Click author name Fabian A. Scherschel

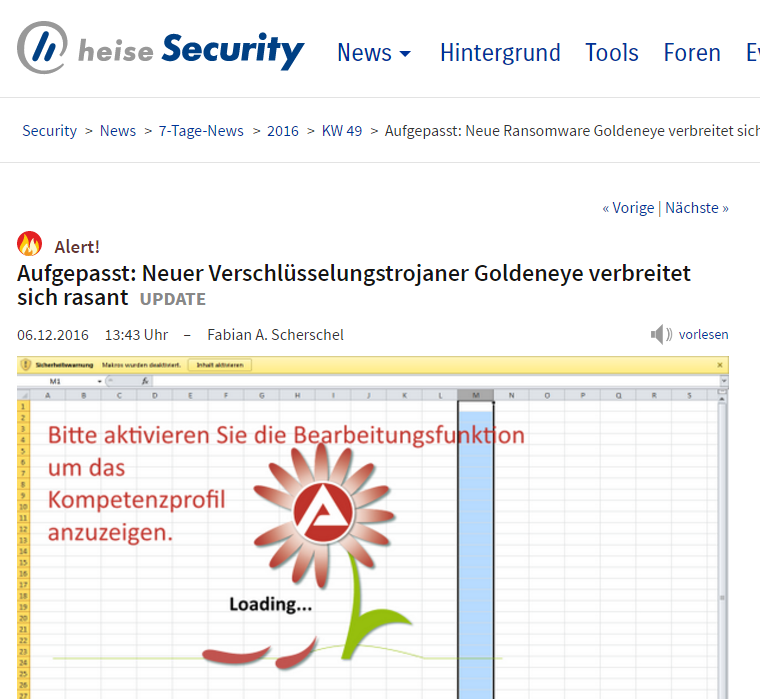tap(275, 335)
